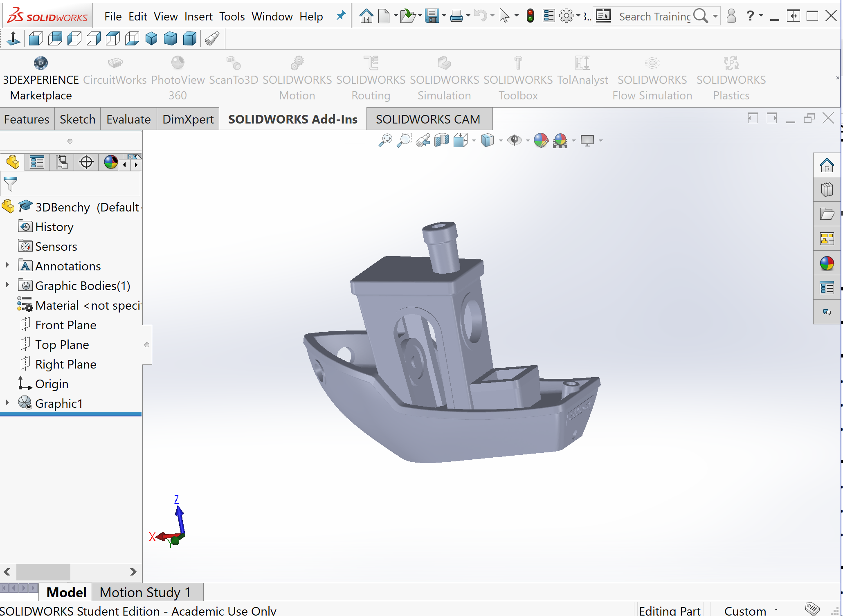Click the horizontal scrollbar right arrow in the tree panel
The height and width of the screenshot is (616, 843).
[x=133, y=572]
